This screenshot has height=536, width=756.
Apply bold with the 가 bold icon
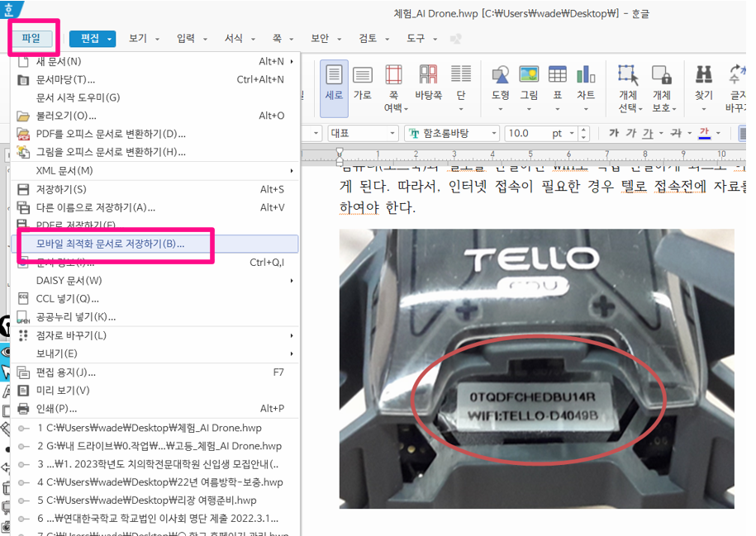[613, 132]
